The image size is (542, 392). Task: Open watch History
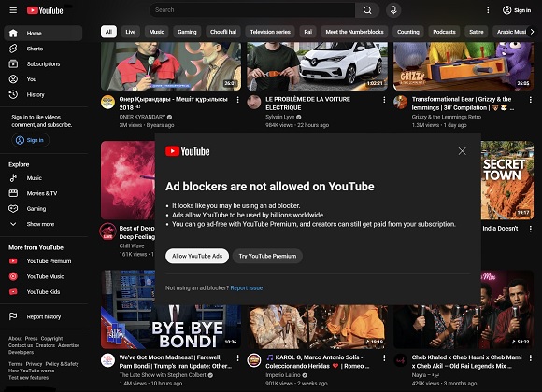(x=43, y=94)
